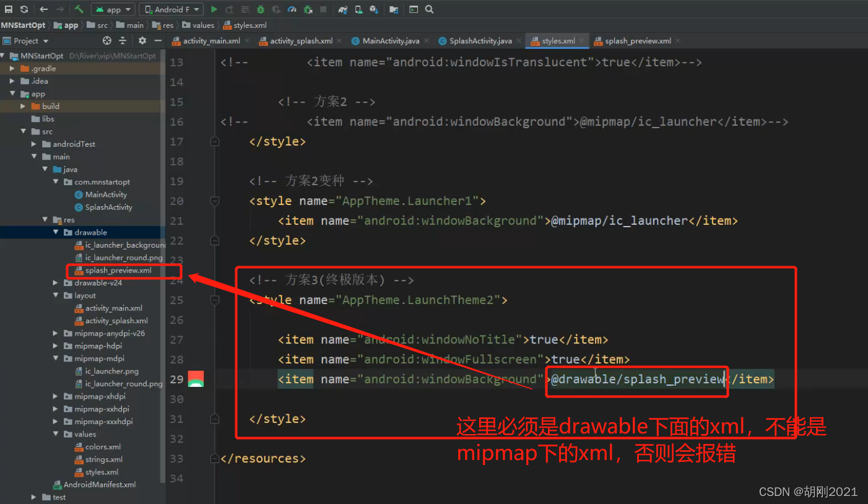868x504 pixels.
Task: Toggle code fold on line 25
Action: point(214,300)
